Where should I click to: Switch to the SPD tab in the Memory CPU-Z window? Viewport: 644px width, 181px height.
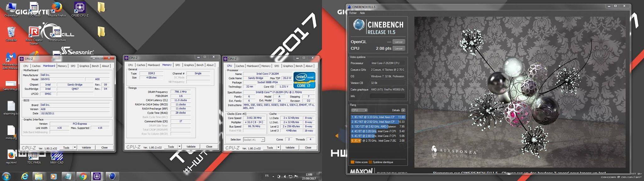pos(178,65)
